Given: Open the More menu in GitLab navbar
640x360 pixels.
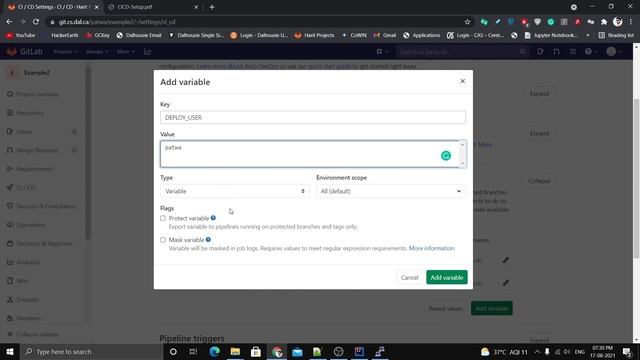Looking at the screenshot, I should pyautogui.click(x=125, y=52).
